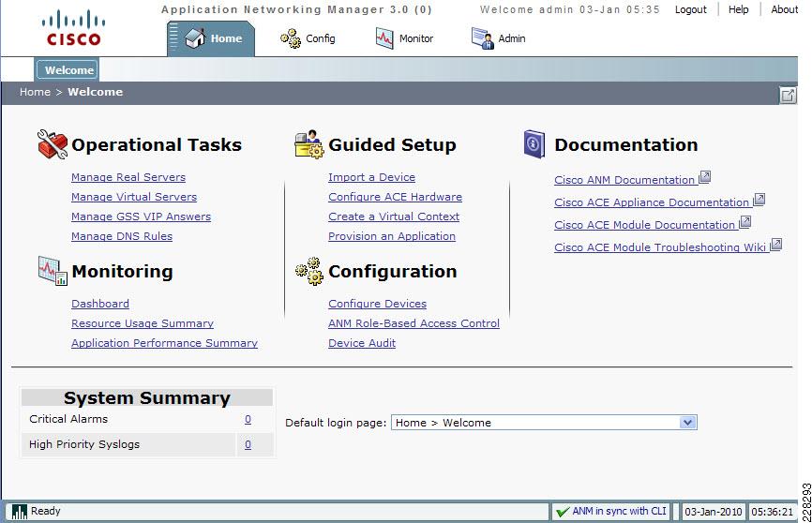Open ANM Role-Based Access Control
Screen dimensions: 812x523
[414, 323]
